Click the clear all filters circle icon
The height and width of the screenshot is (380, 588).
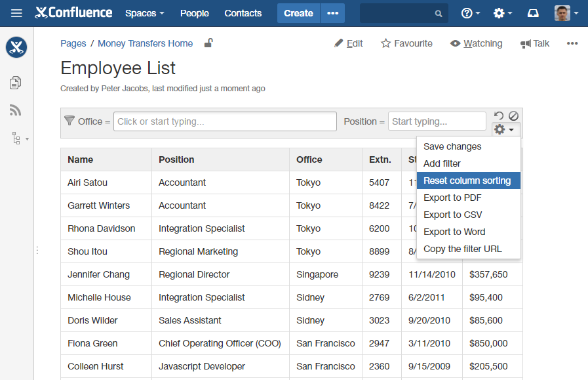coord(513,116)
